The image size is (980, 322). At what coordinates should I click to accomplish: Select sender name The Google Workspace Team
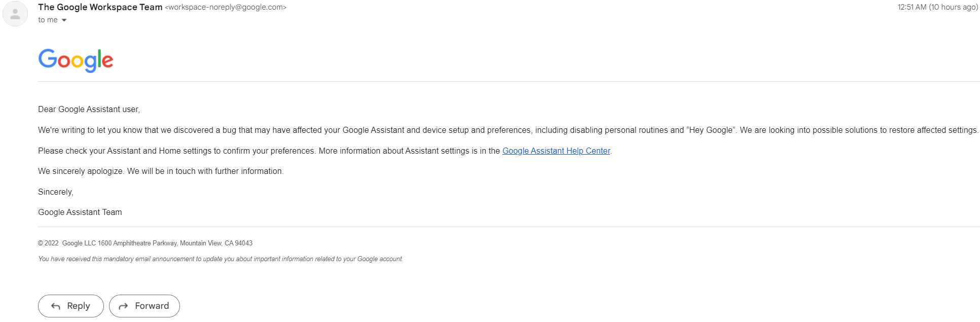click(100, 7)
